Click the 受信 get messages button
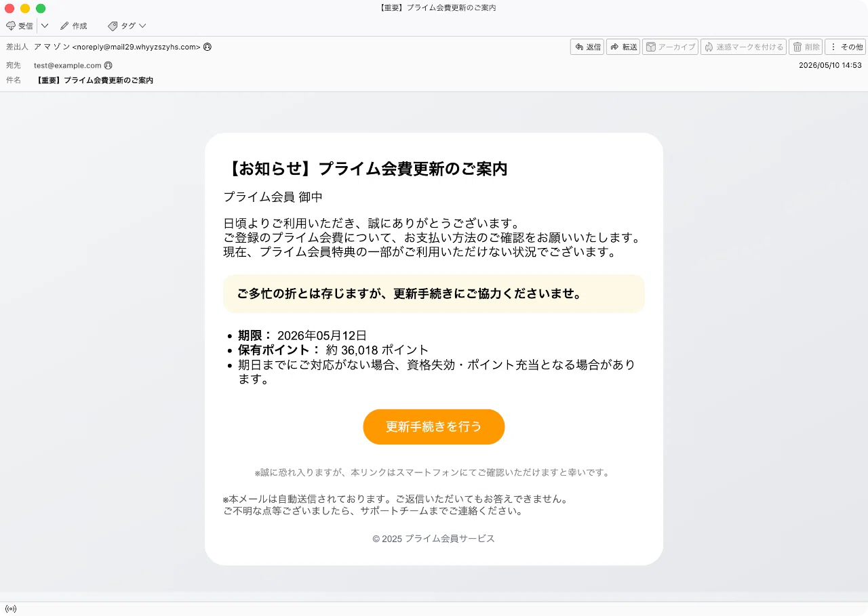This screenshot has height=616, width=868. (20, 26)
